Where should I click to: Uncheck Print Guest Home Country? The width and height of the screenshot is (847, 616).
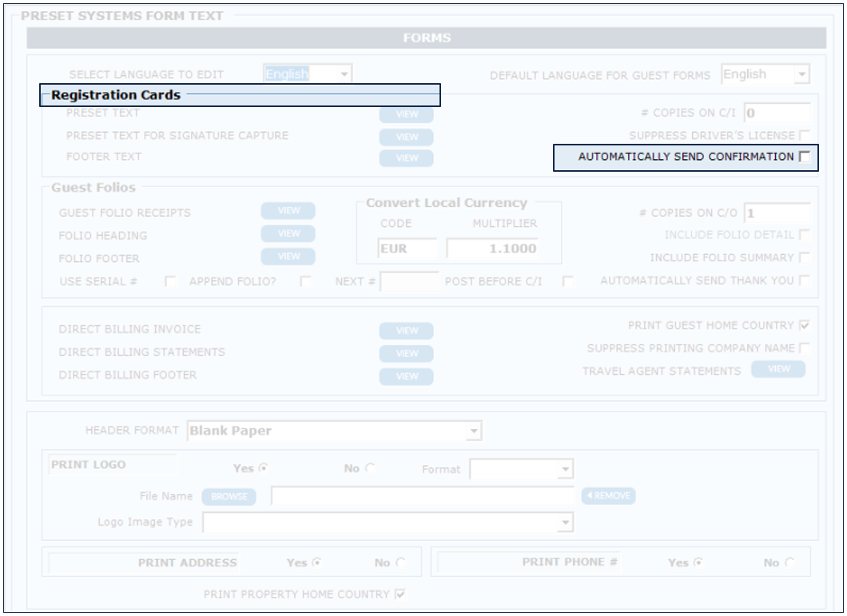804,326
